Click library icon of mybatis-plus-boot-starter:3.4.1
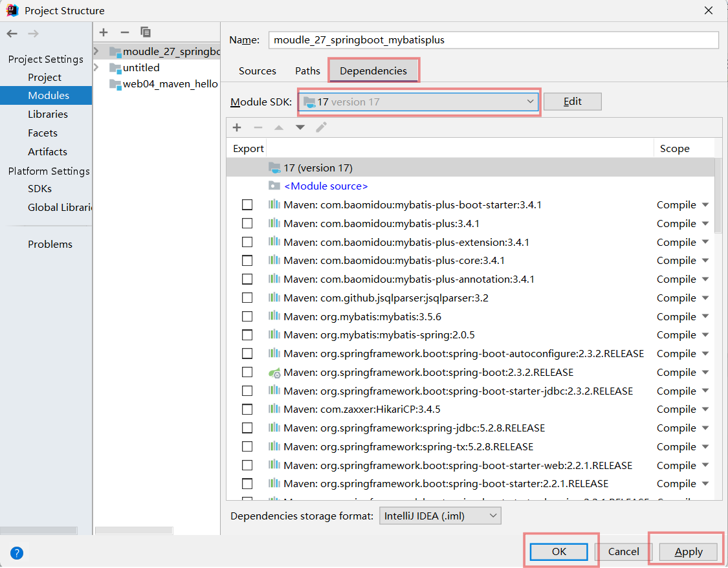This screenshot has width=728, height=568. [274, 204]
